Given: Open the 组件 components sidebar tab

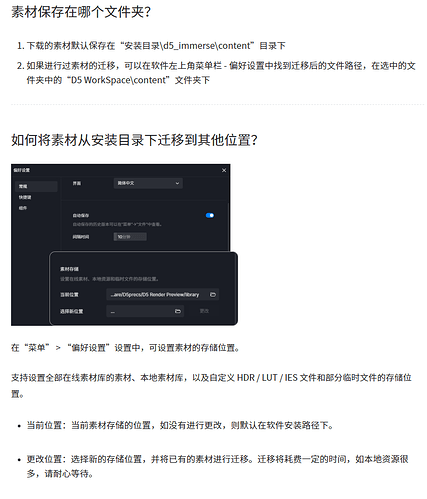Looking at the screenshot, I should [23, 208].
